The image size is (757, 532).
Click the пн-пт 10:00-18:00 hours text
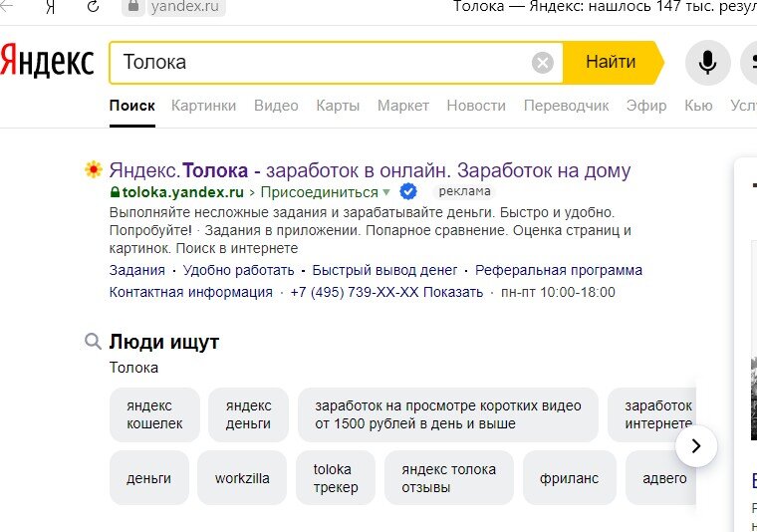point(558,292)
